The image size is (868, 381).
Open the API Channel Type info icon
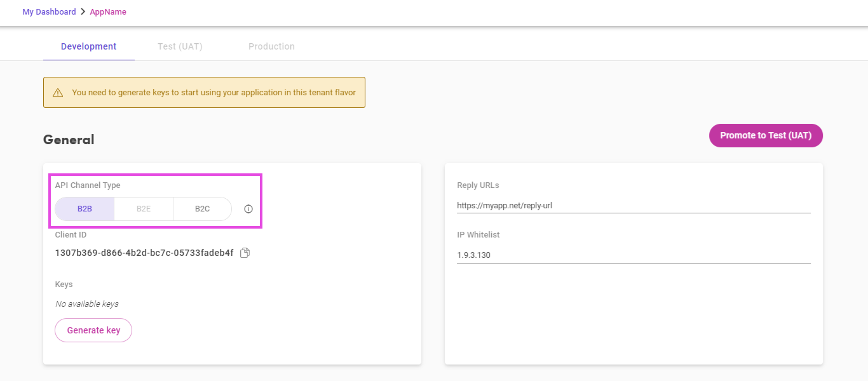click(248, 209)
